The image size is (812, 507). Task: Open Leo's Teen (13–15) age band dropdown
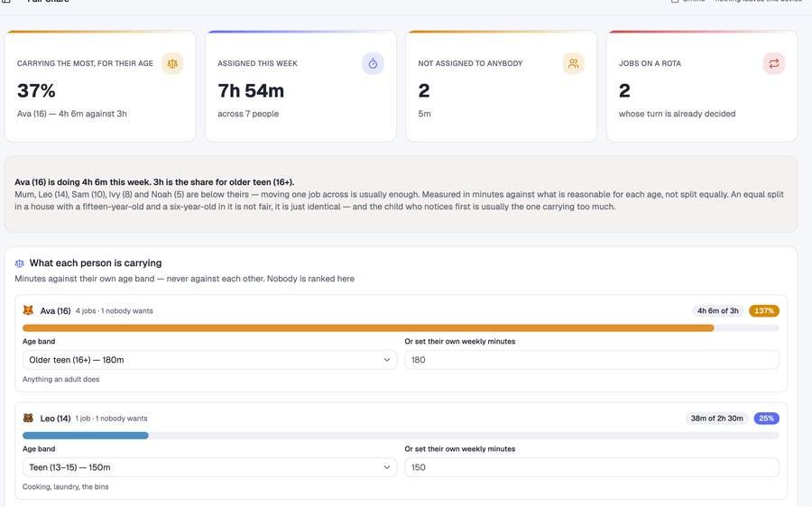209,467
